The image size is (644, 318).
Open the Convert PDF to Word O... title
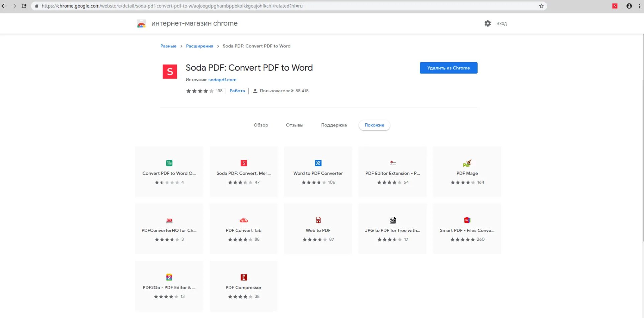click(169, 173)
